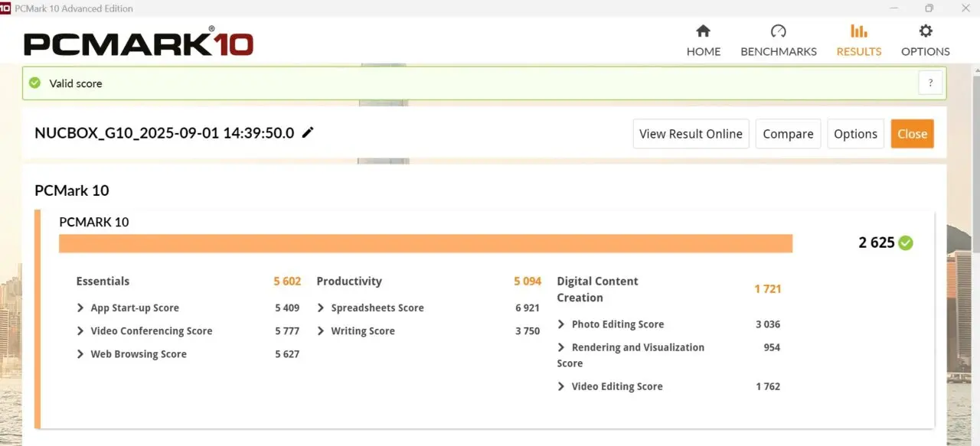Click green check beside 2 625 score

(906, 243)
